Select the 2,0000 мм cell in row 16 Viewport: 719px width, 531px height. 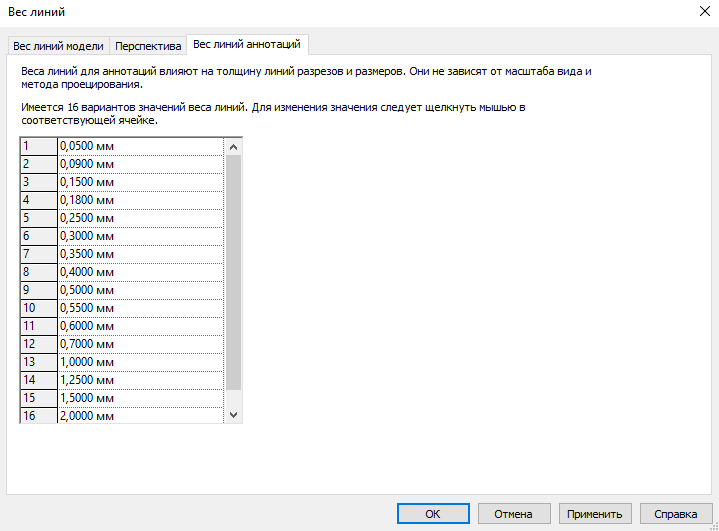(x=140, y=416)
